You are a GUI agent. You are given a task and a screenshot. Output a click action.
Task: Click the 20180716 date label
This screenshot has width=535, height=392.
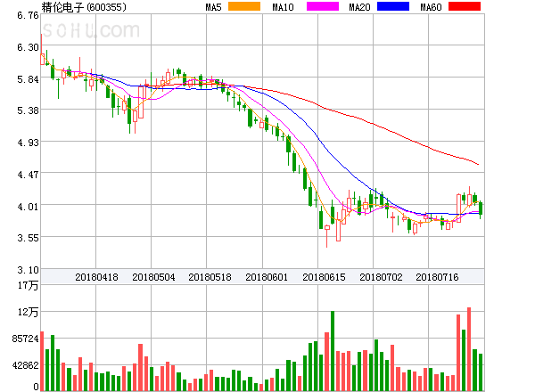[437, 277]
